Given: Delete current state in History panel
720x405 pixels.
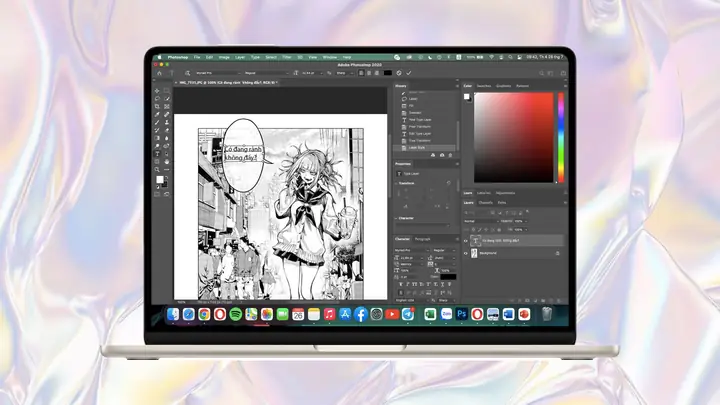Looking at the screenshot, I should (x=450, y=155).
